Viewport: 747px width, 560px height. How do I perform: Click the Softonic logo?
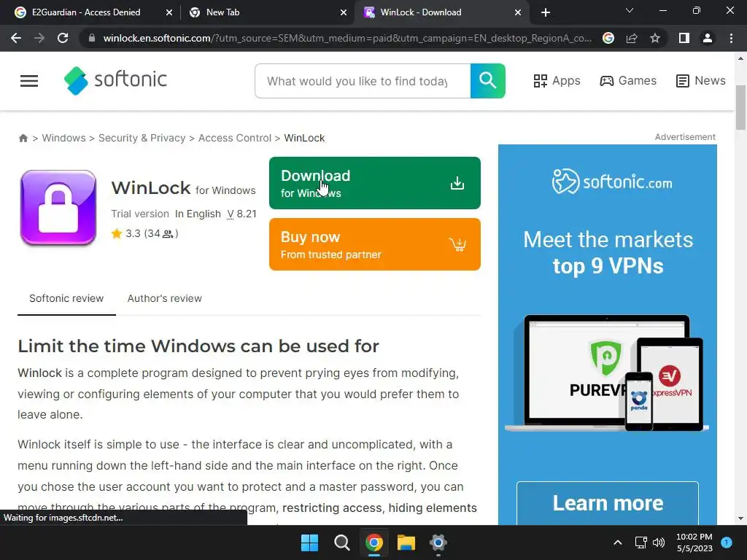tap(115, 80)
